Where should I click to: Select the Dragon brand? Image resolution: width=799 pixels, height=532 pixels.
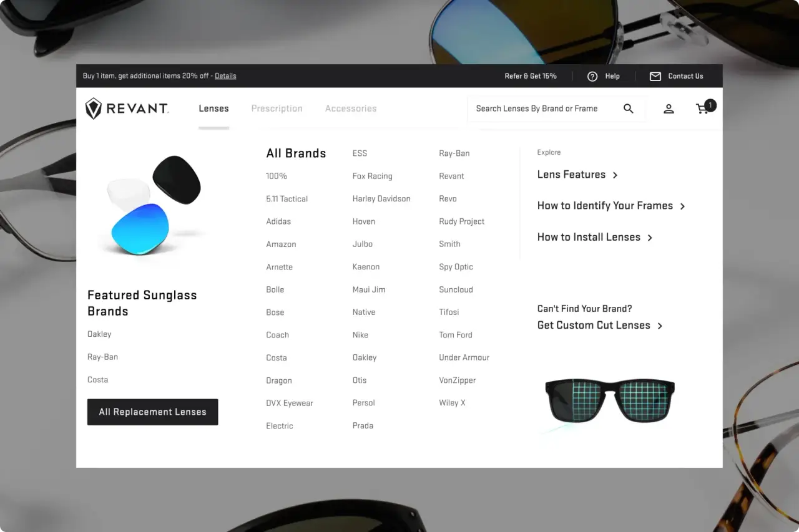[x=278, y=380]
